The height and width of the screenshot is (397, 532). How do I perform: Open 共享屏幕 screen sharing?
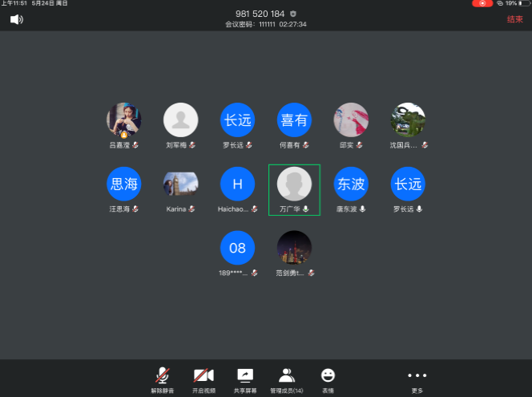(244, 377)
